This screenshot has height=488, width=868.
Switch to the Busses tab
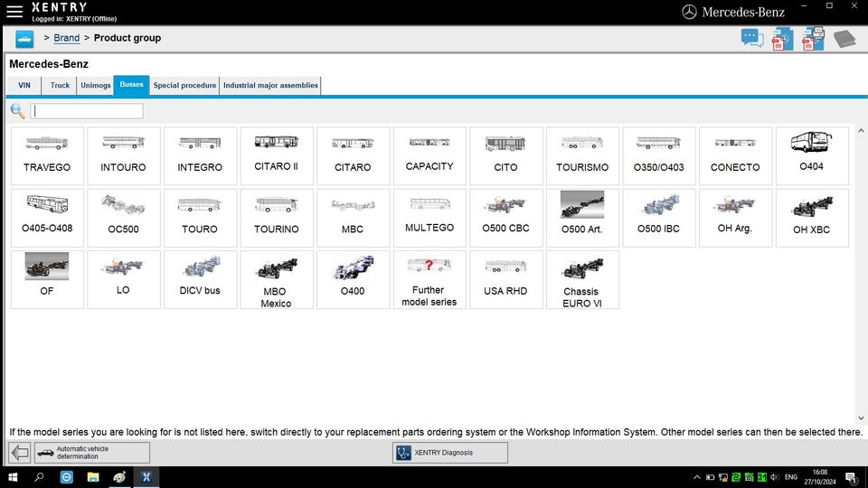coord(131,85)
